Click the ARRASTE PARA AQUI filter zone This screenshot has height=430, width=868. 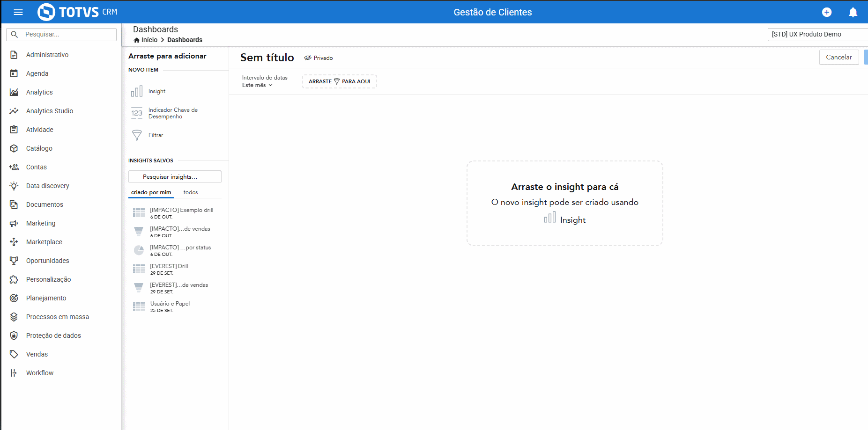tap(340, 81)
